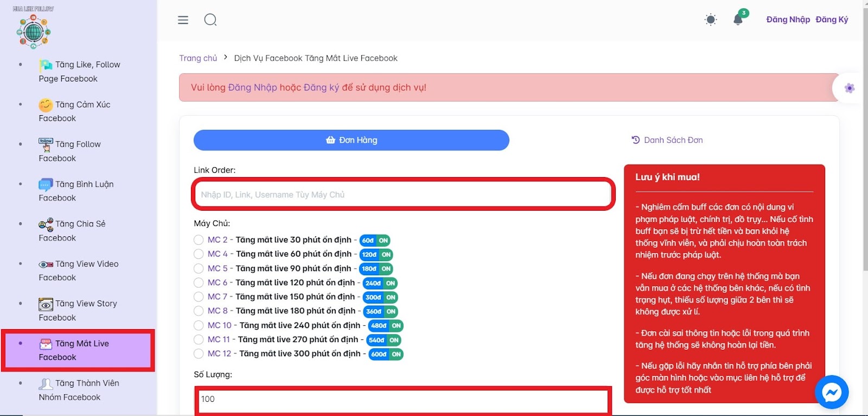Click the Đăng Ký header link
This screenshot has height=416, width=868.
(x=832, y=20)
